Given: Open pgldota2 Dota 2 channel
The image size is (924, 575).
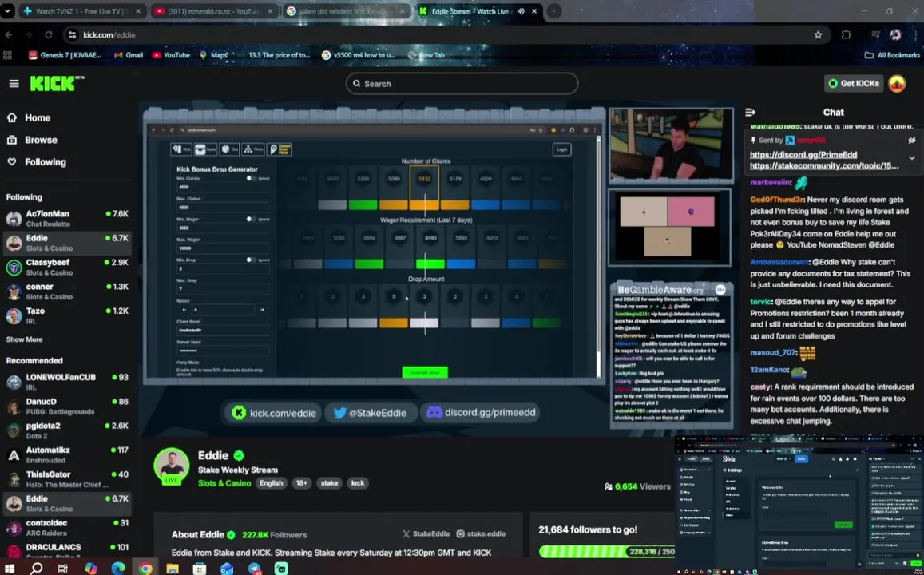Looking at the screenshot, I should click(x=67, y=430).
